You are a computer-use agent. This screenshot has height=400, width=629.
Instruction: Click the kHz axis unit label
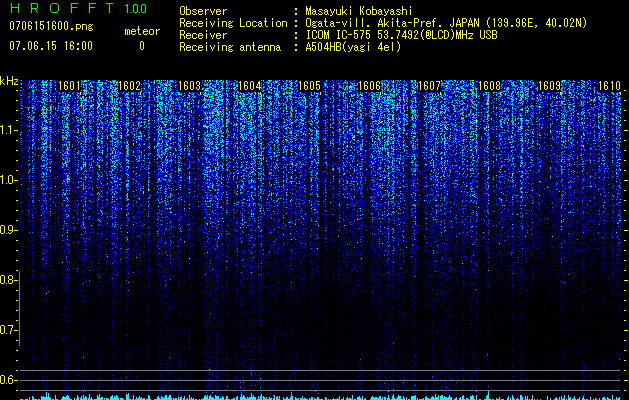point(9,81)
